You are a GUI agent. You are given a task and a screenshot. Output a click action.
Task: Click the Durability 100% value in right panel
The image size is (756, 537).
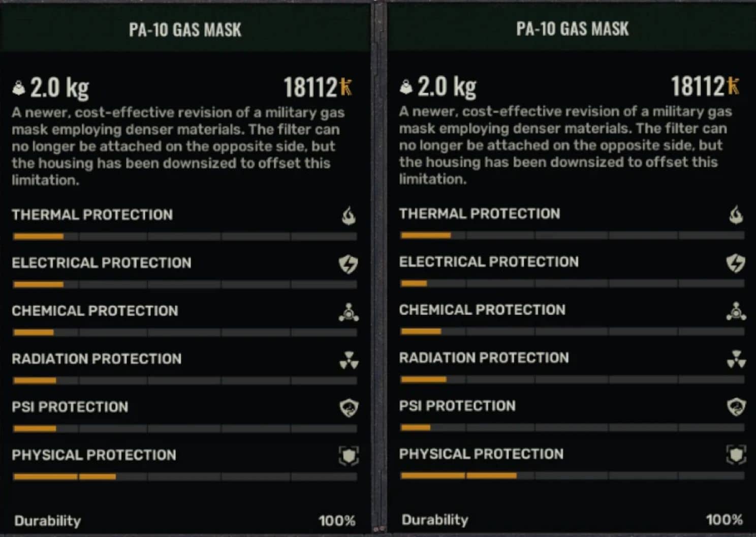pyautogui.click(x=723, y=519)
